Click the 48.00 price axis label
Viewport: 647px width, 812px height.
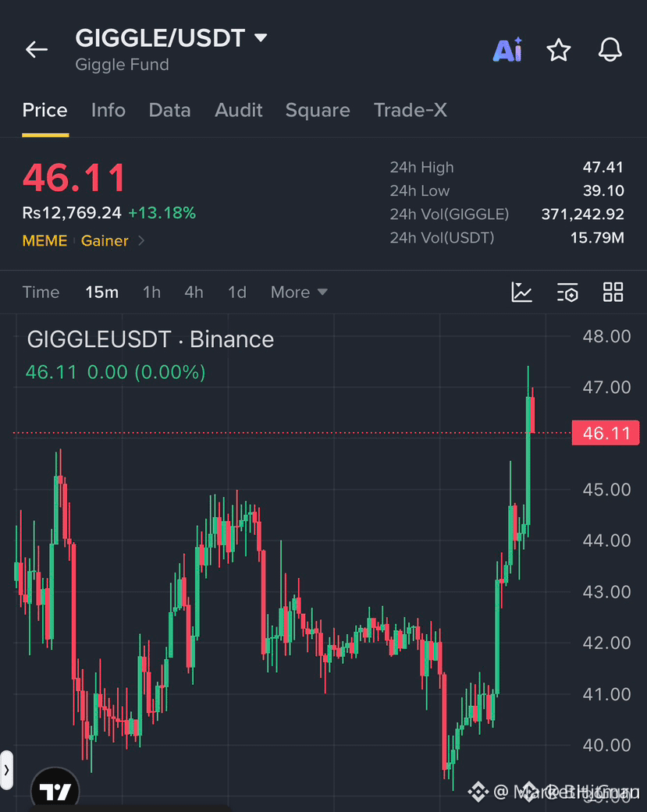(x=606, y=337)
